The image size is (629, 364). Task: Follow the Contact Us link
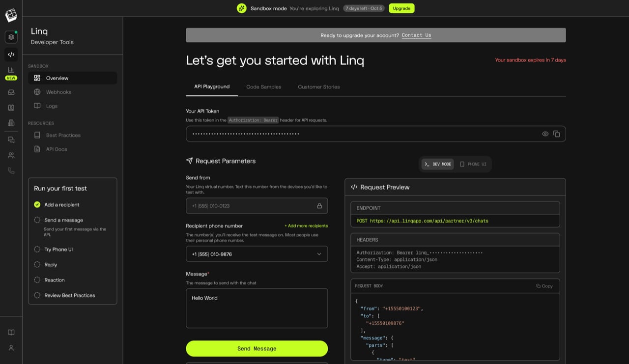tap(416, 35)
